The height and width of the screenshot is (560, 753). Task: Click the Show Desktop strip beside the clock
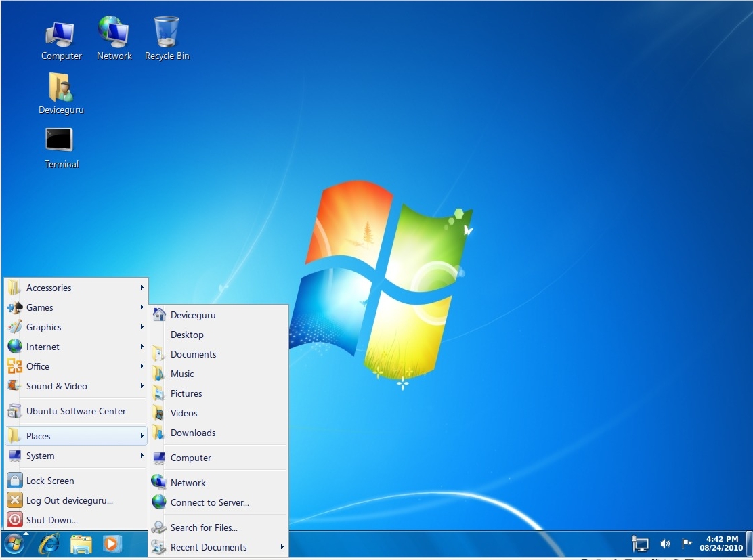749,544
